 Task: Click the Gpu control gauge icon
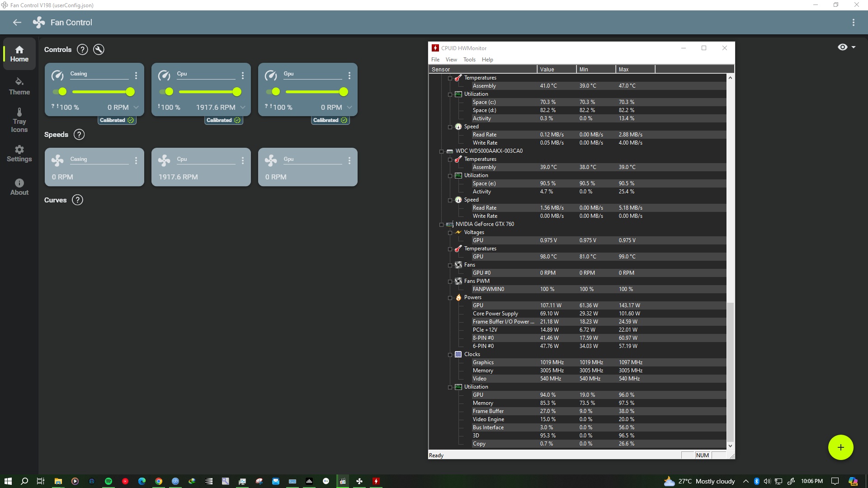tap(271, 75)
